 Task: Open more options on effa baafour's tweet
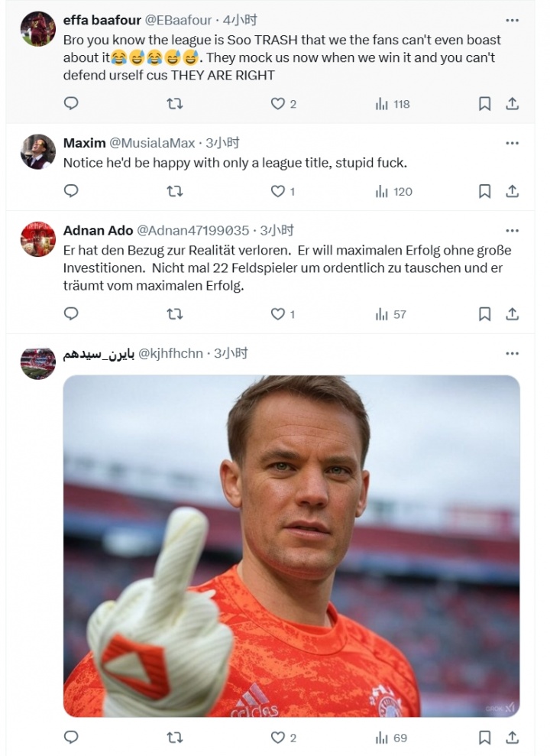click(513, 20)
